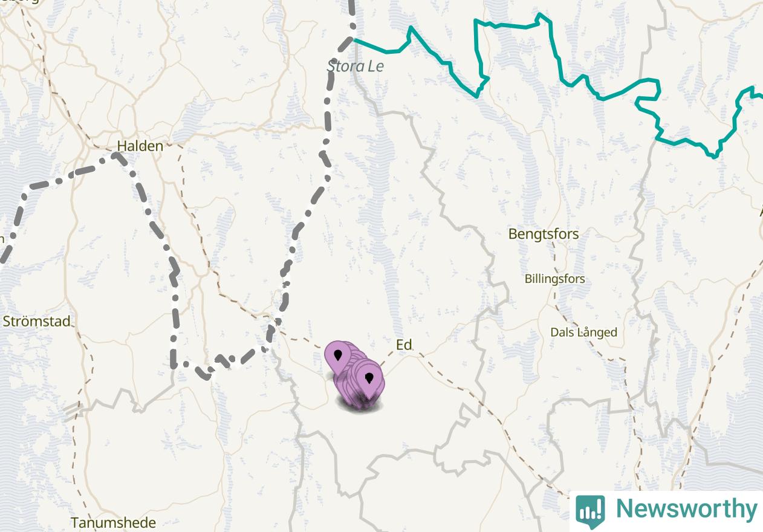The height and width of the screenshot is (532, 763).
Task: Click the Bengtsfors town label
Action: tap(544, 233)
